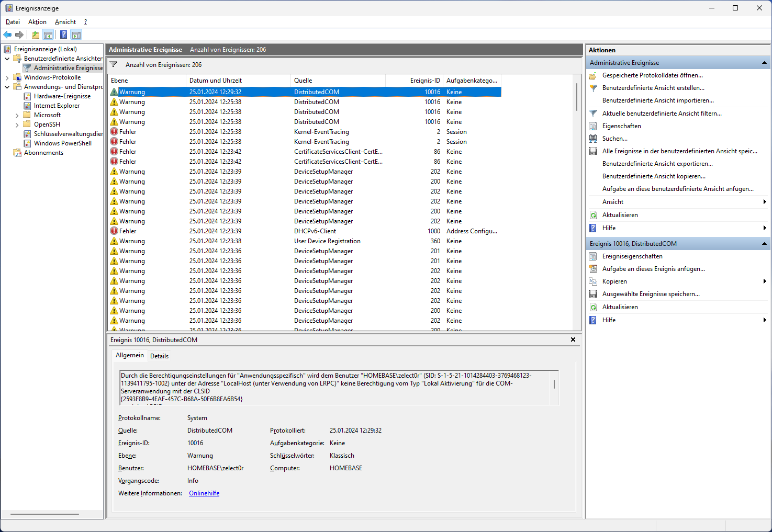Select the DistributedCOM row at 12:29:32
The height and width of the screenshot is (532, 772).
click(305, 92)
